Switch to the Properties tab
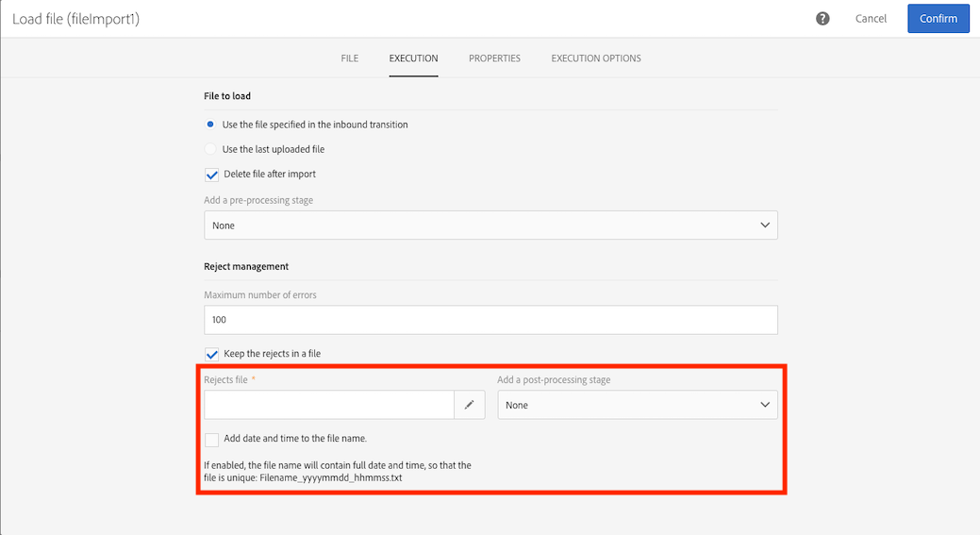This screenshot has height=535, width=980. point(494,59)
